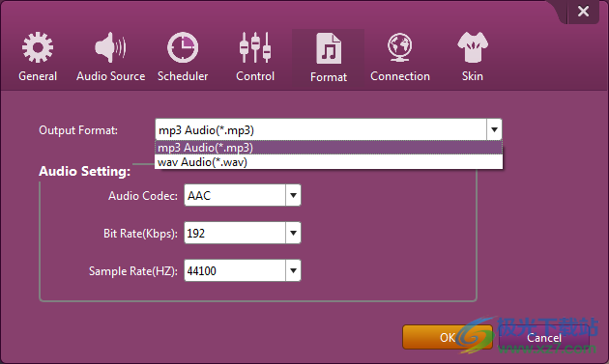Close the settings dialog with X

(583, 12)
